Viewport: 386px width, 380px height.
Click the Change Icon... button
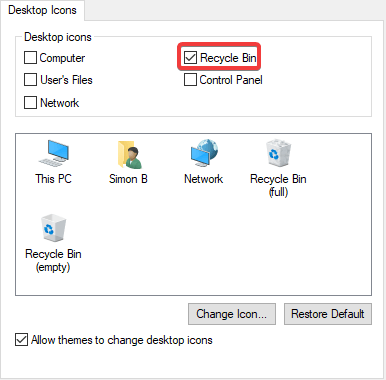tap(232, 314)
